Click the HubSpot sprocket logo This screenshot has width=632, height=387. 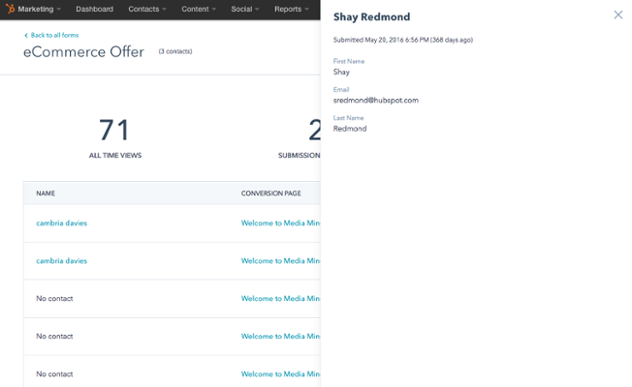[10, 8]
